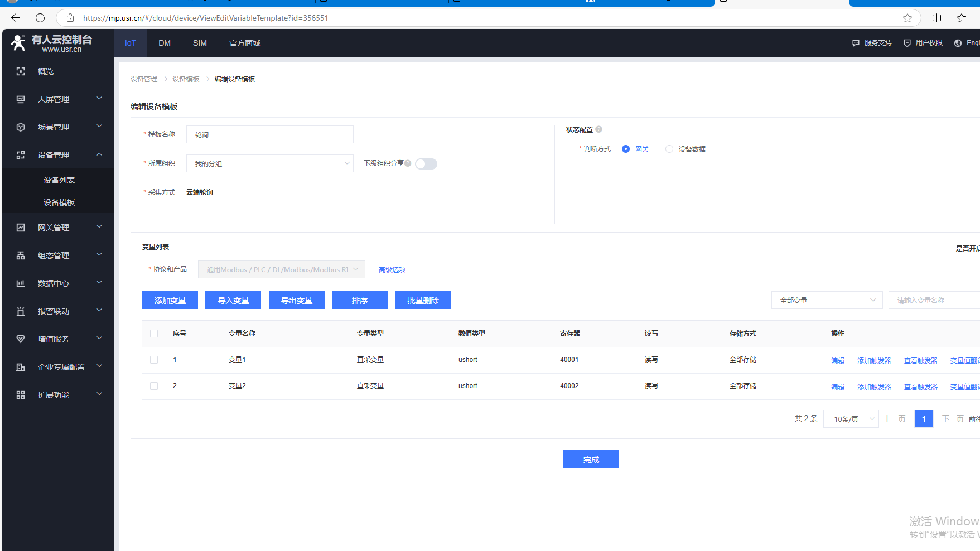Click the 服务支持 chat icon
The width and height of the screenshot is (980, 551).
856,43
